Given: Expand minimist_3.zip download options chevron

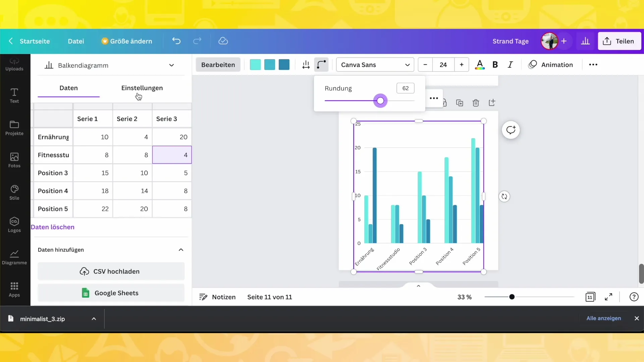Looking at the screenshot, I should pyautogui.click(x=94, y=319).
